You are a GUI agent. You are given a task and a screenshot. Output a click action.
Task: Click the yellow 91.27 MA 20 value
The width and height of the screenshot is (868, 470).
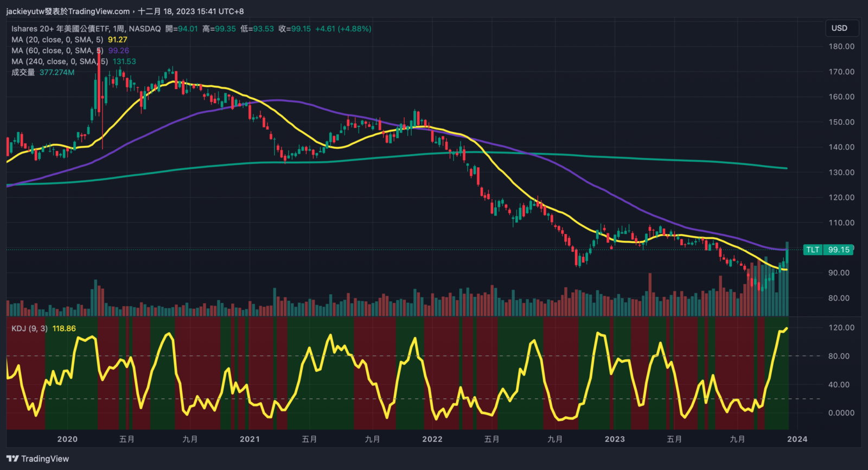(118, 40)
